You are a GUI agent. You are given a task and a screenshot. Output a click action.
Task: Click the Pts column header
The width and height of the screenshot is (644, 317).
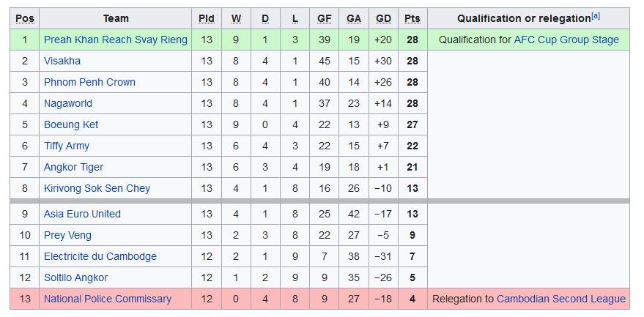(412, 19)
